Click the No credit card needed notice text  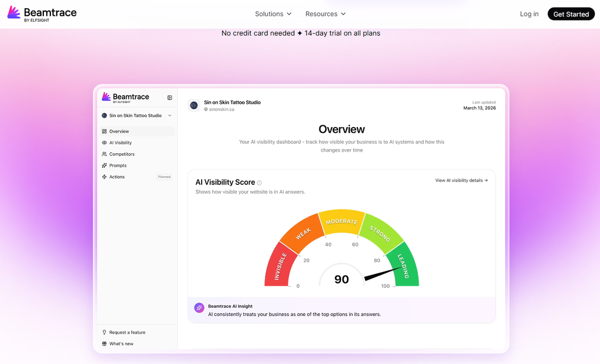pyautogui.click(x=301, y=33)
